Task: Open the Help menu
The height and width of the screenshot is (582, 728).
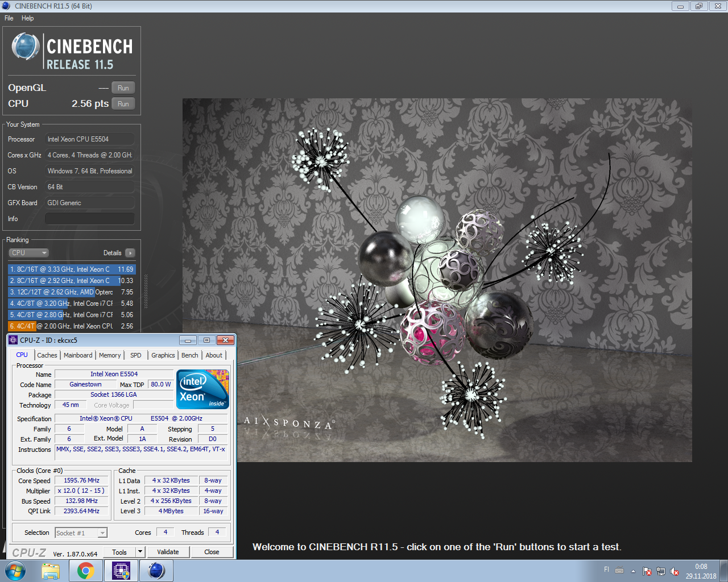Action: [28, 18]
